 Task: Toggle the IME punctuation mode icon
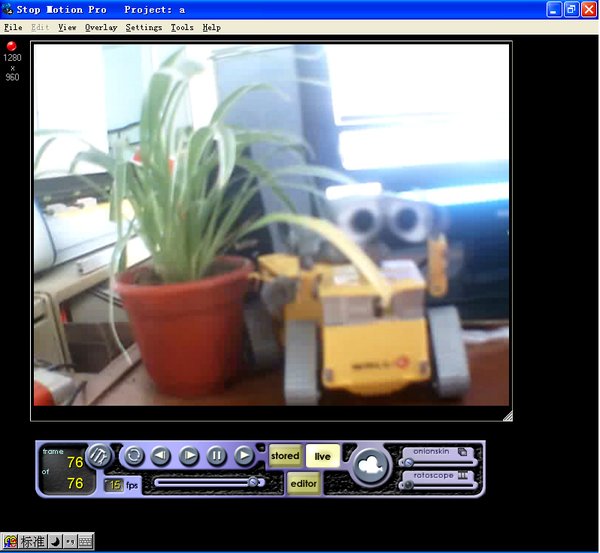click(70, 542)
